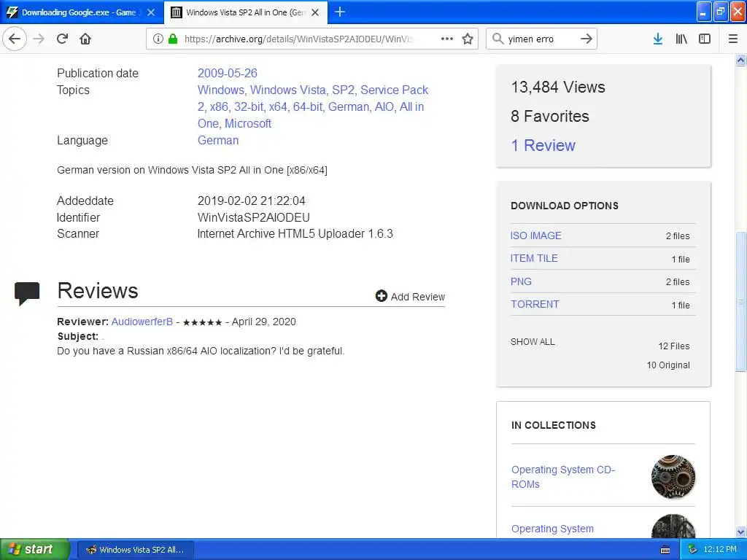
Task: Click the vertical scrollbar thumb
Action: tap(740, 301)
